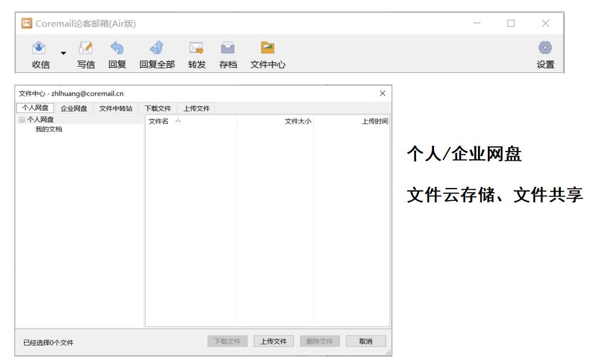This screenshot has width=591, height=364.
Task: Open the 写信 compose mail icon
Action: point(86,48)
